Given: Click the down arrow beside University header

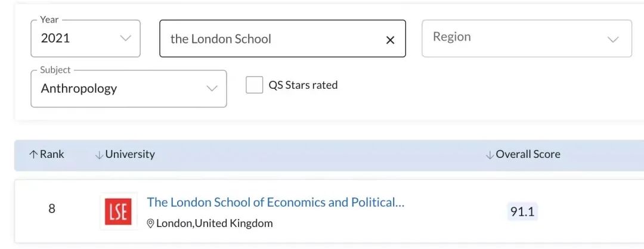Looking at the screenshot, I should click(99, 155).
